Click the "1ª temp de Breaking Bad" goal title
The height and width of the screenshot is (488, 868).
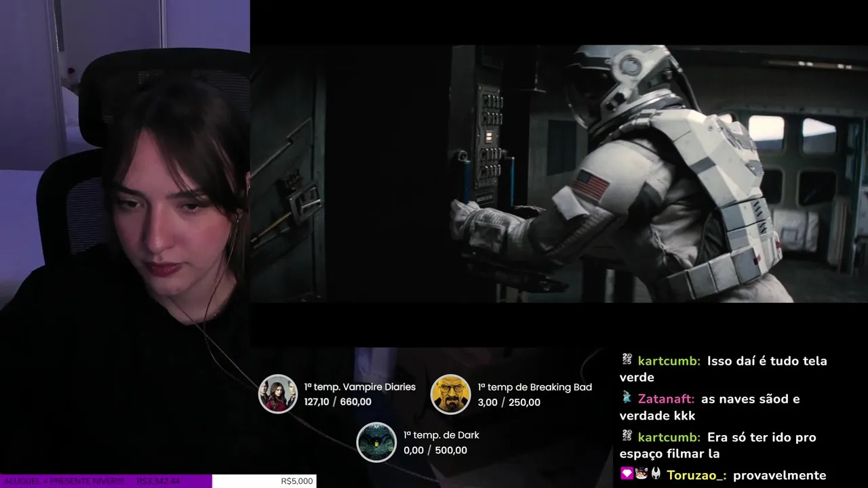pos(534,387)
